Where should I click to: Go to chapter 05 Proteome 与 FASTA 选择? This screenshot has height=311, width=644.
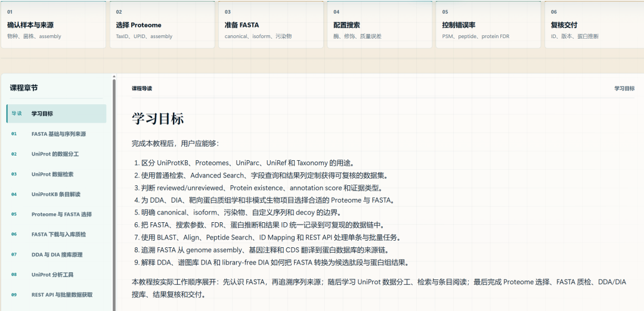click(x=56, y=214)
